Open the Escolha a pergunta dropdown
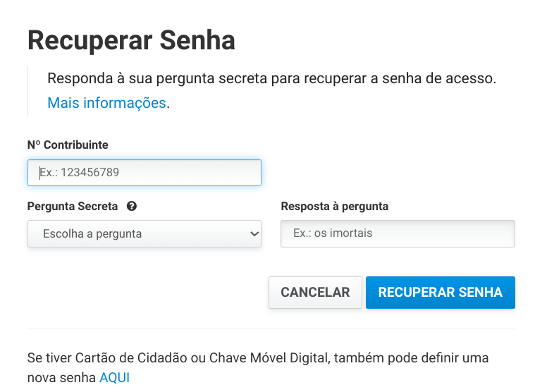The height and width of the screenshot is (392, 535). pos(144,234)
